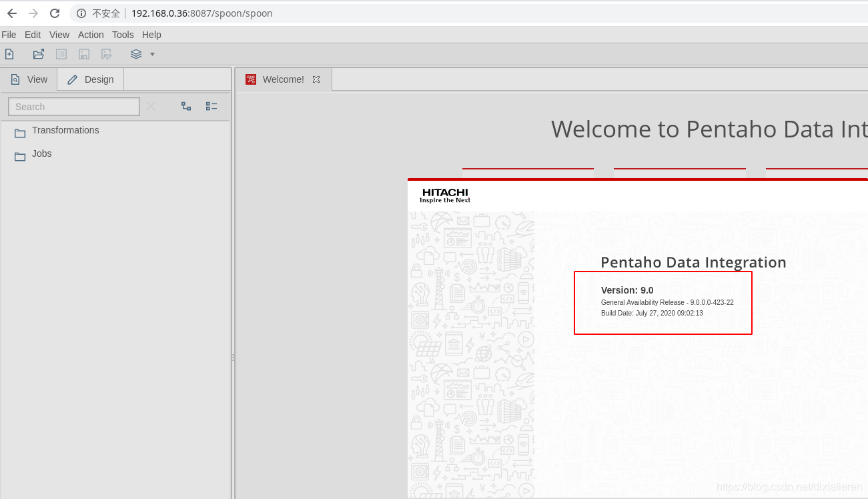This screenshot has width=868, height=499.
Task: Click the Welcome to Pentaho heading
Action: tap(709, 129)
